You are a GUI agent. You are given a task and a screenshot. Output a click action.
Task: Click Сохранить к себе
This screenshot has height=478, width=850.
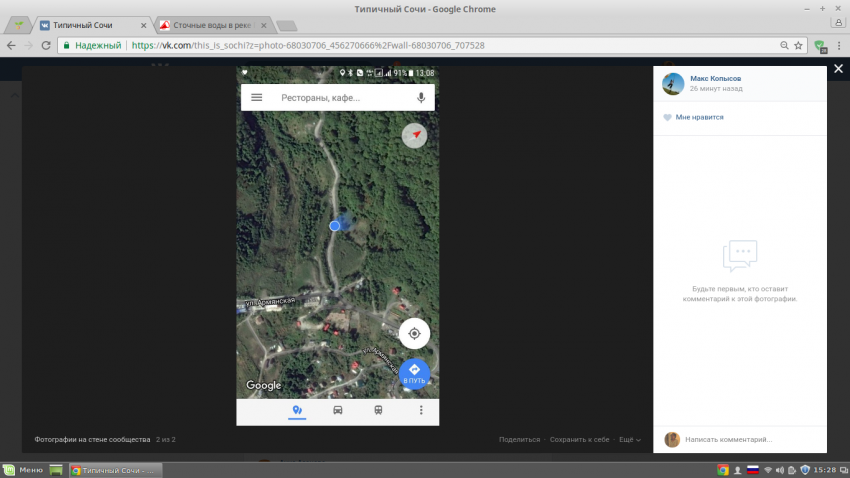(x=579, y=439)
